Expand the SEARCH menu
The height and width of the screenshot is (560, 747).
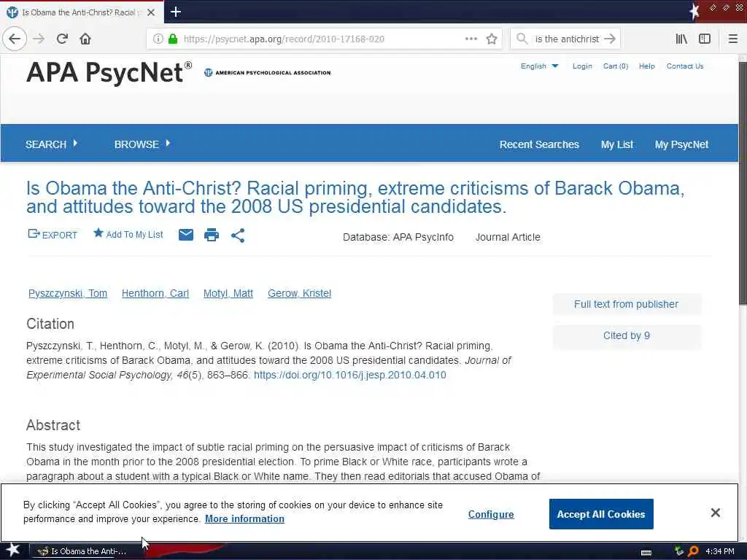pos(51,144)
